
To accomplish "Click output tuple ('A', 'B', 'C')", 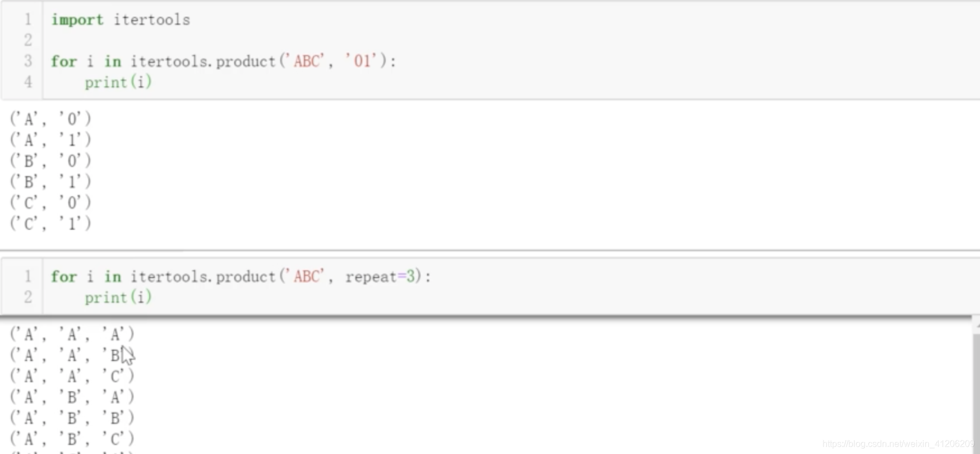I will click(72, 438).
